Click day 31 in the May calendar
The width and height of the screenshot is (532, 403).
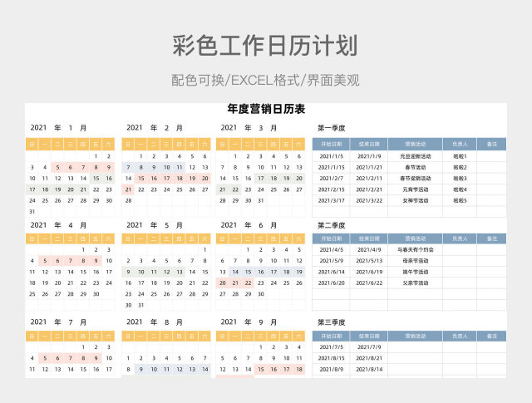(x=141, y=305)
